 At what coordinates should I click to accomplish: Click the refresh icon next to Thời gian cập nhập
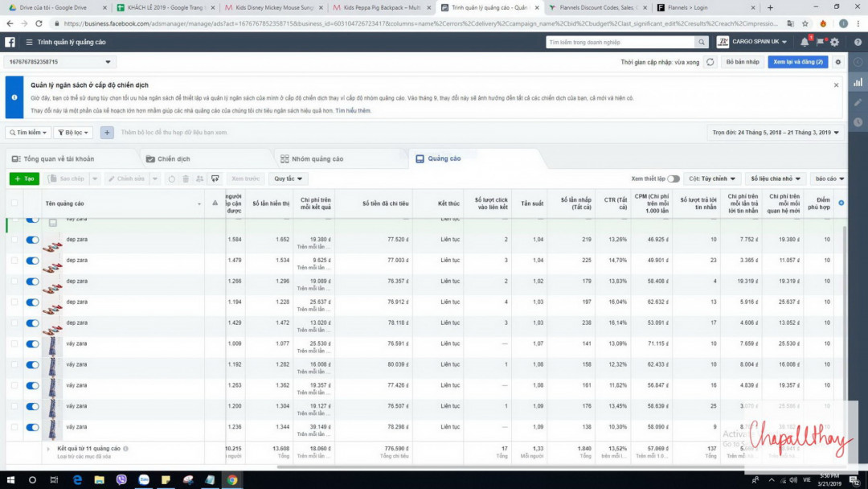point(710,62)
